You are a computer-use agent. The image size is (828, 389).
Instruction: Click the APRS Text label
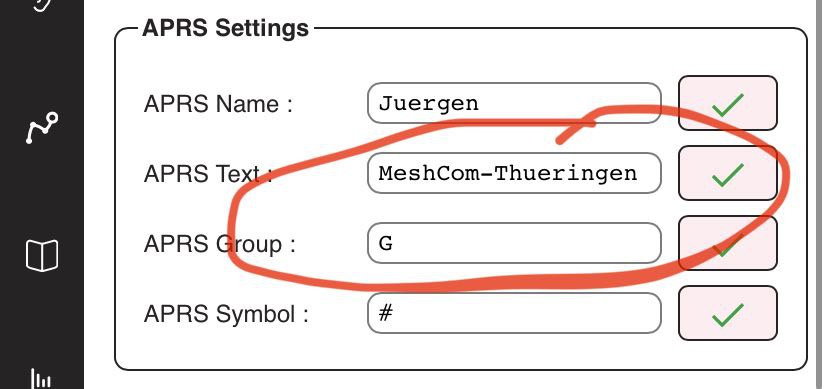click(208, 174)
